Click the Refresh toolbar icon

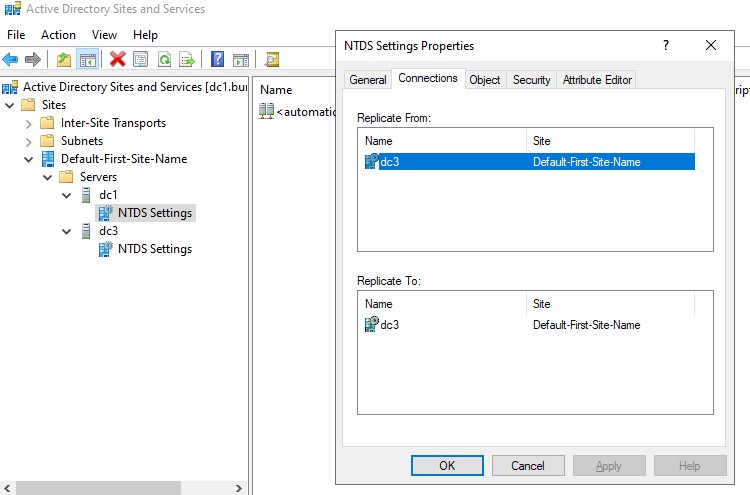point(165,60)
